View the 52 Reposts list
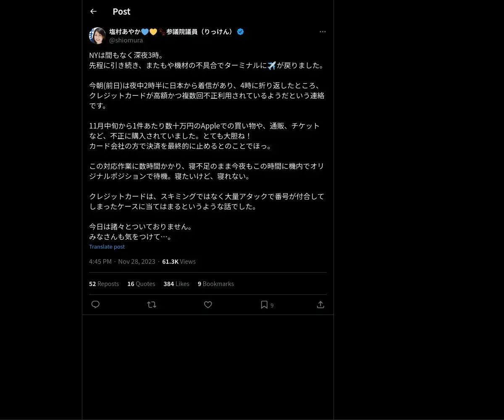 [x=104, y=284]
